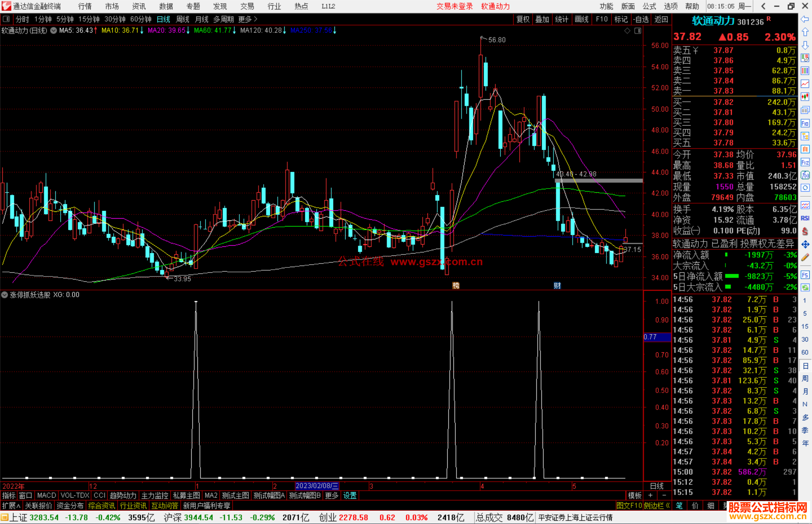This screenshot has width=812, height=524.
Task: Toggle the diamond marker above chart
Action: 627,31
